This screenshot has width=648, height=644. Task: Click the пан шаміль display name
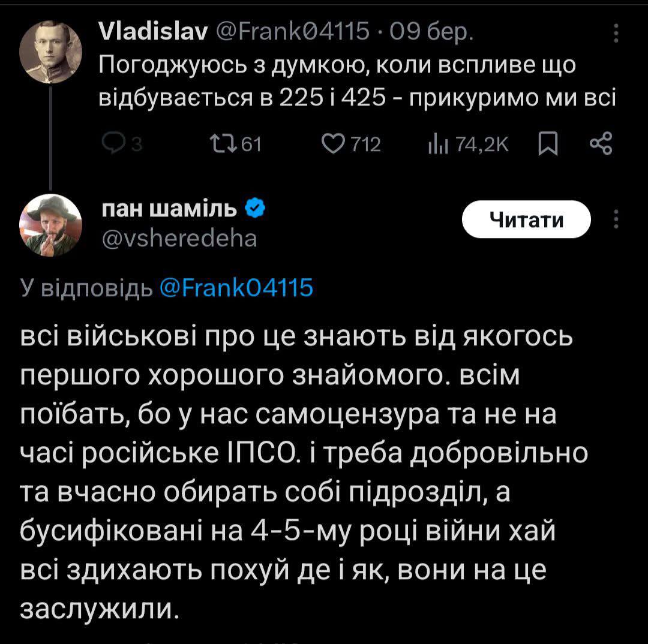(x=170, y=209)
